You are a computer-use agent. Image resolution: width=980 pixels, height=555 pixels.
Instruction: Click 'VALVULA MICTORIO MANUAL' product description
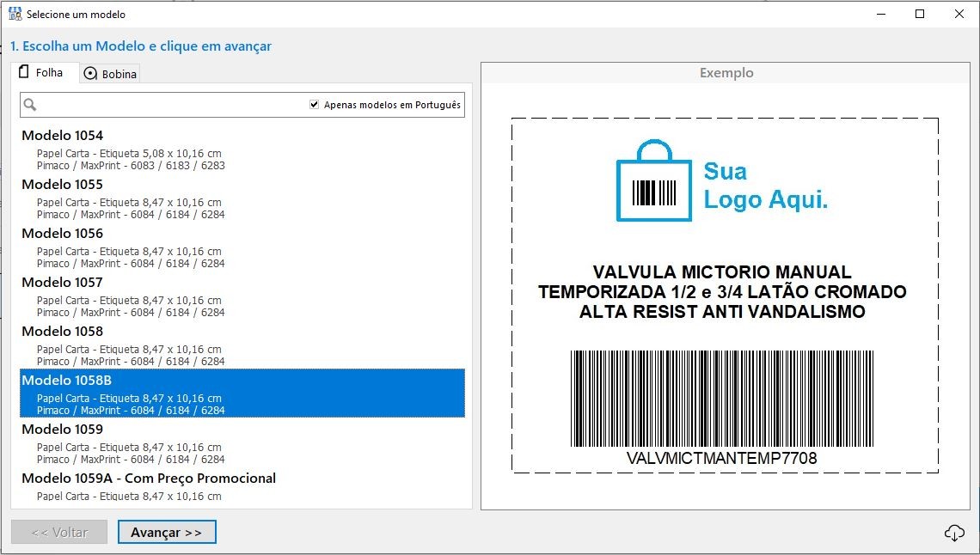pyautogui.click(x=722, y=271)
